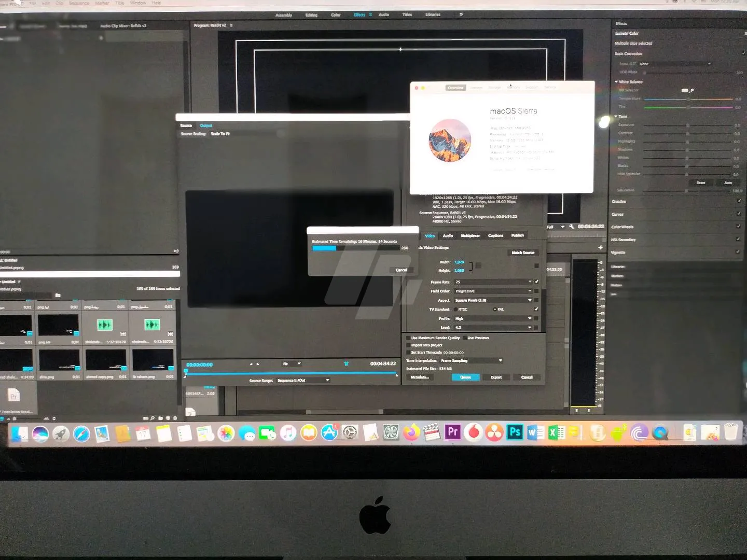Viewport: 747px width, 560px height.
Task: Select the Editing workspace tab
Action: (311, 15)
